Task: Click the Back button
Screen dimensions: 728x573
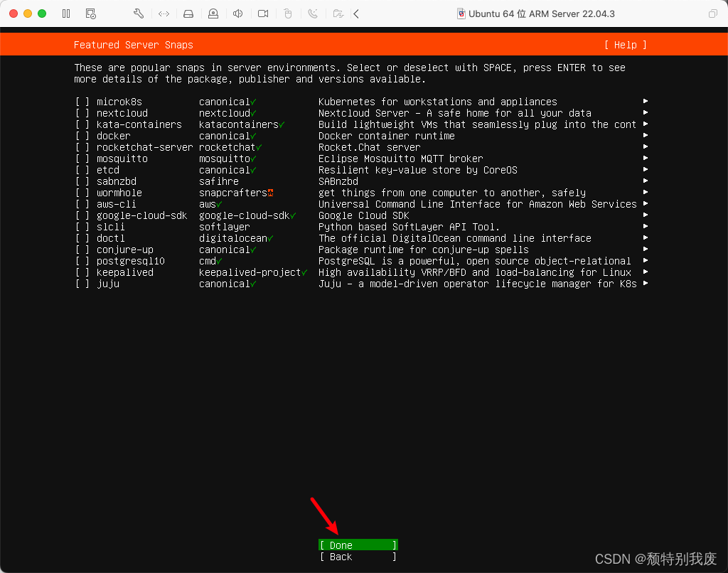Action: click(358, 557)
